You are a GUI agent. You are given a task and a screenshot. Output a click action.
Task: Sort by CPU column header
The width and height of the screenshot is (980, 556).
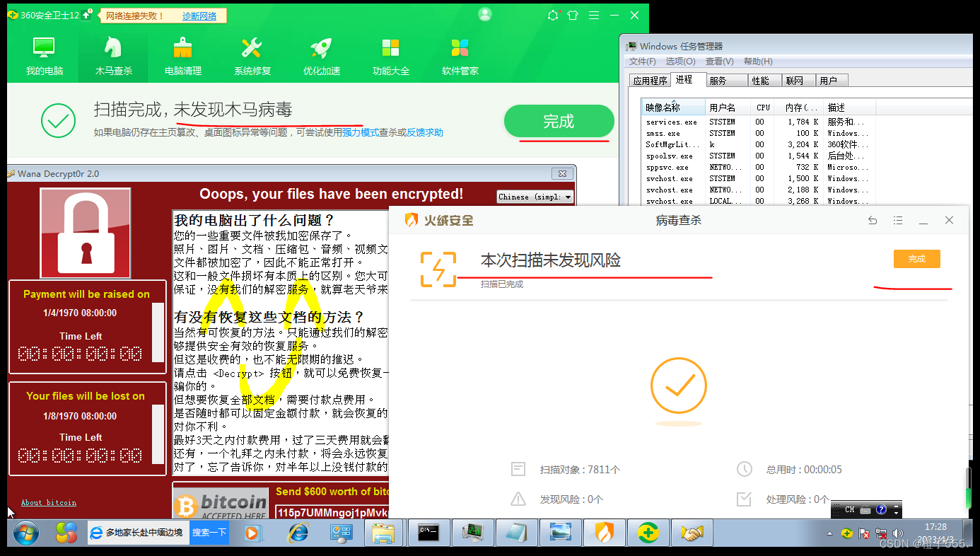point(763,108)
